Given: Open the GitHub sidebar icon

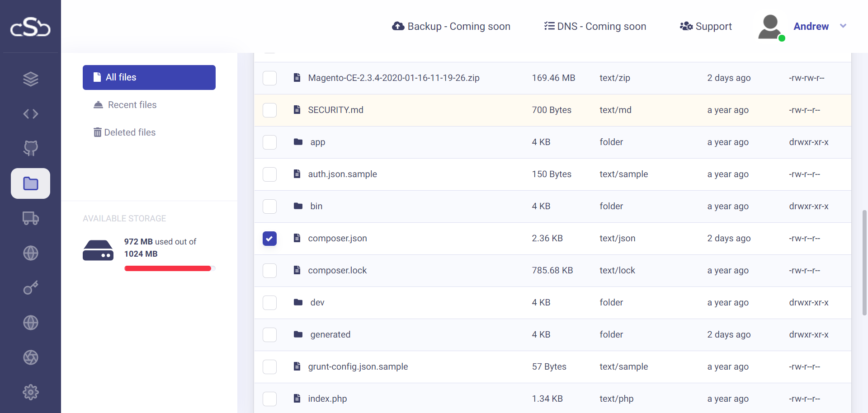Looking at the screenshot, I should (x=30, y=148).
